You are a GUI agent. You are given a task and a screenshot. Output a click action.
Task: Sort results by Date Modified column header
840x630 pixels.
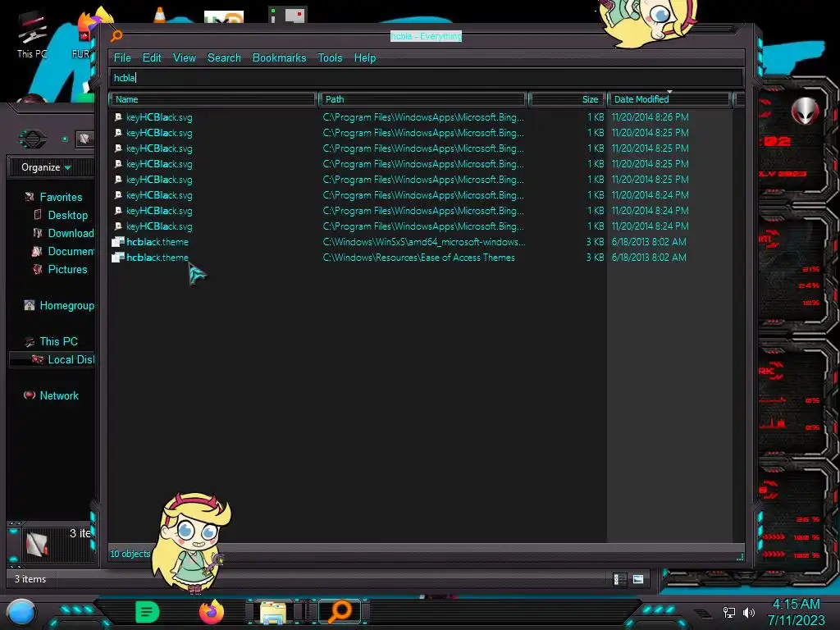(x=670, y=99)
